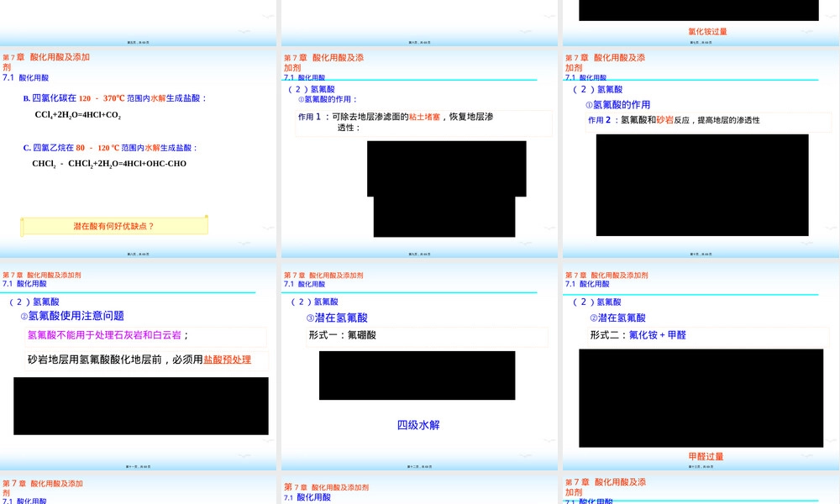The image size is (840, 504).
Task: Click the text '形式一:氟硼酸'
Action: tap(343, 335)
